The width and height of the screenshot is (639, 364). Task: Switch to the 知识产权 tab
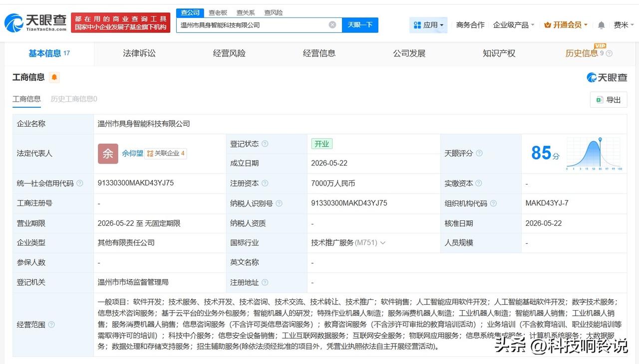pyautogui.click(x=499, y=53)
